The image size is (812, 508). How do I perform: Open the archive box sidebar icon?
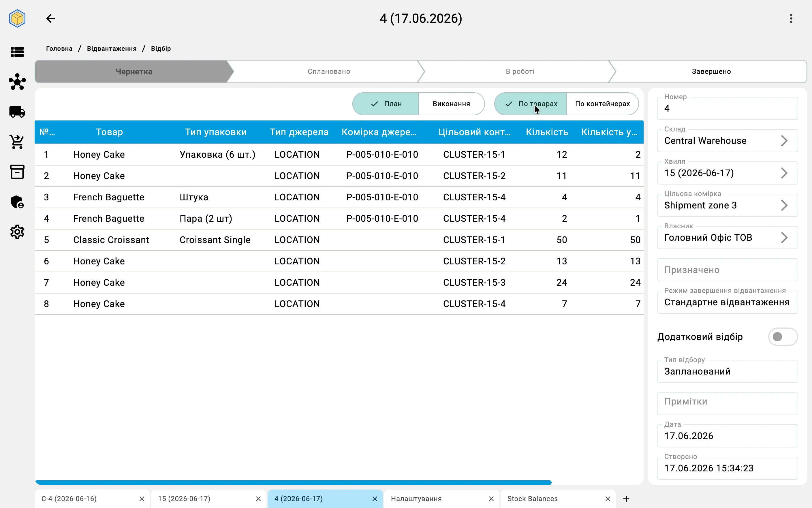point(17,172)
